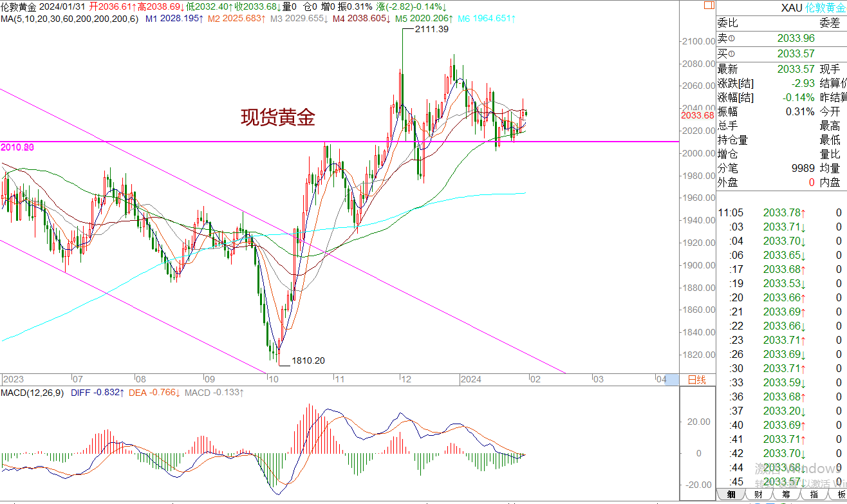Select the M4 2038.605 moving average value

point(362,19)
